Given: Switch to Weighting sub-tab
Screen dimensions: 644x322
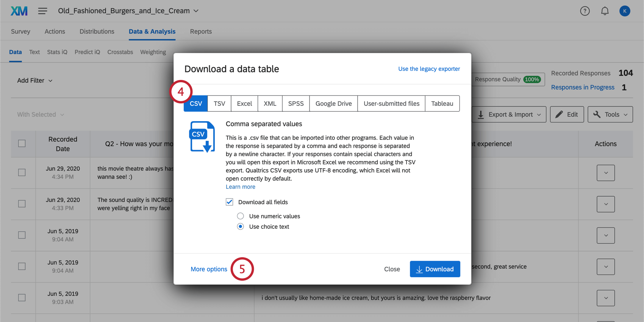Looking at the screenshot, I should coord(153,52).
